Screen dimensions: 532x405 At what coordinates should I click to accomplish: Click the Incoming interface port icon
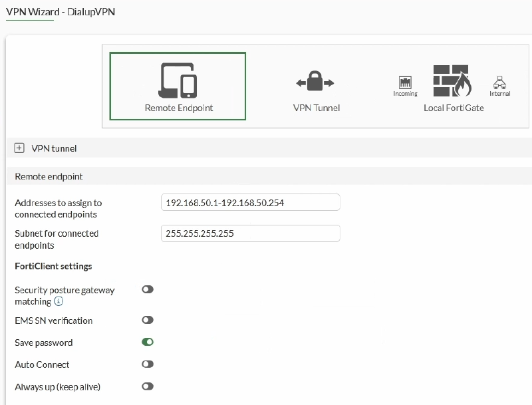coord(405,82)
